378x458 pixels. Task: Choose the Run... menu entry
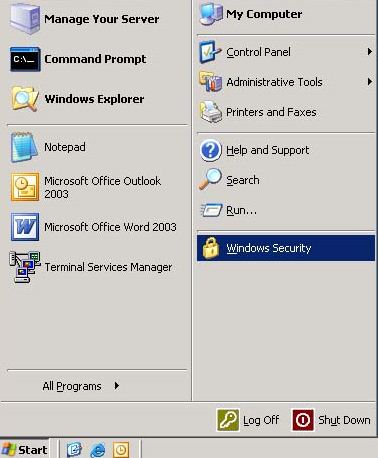(286, 210)
